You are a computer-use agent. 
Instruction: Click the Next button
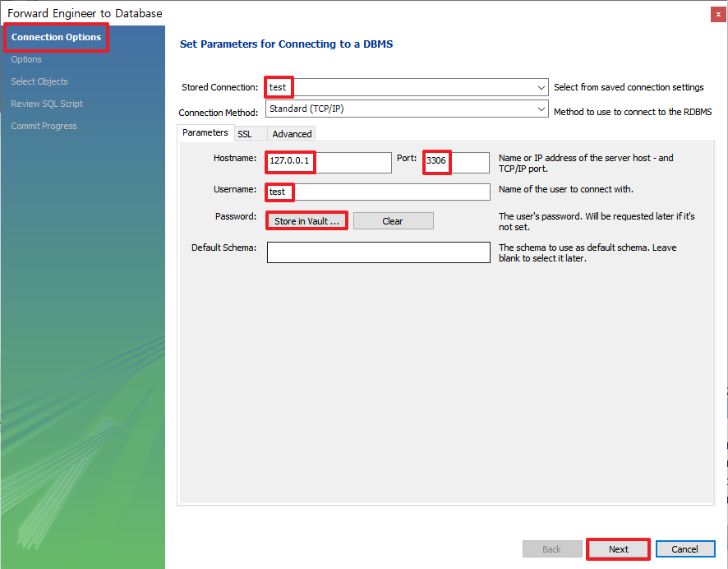click(x=619, y=549)
